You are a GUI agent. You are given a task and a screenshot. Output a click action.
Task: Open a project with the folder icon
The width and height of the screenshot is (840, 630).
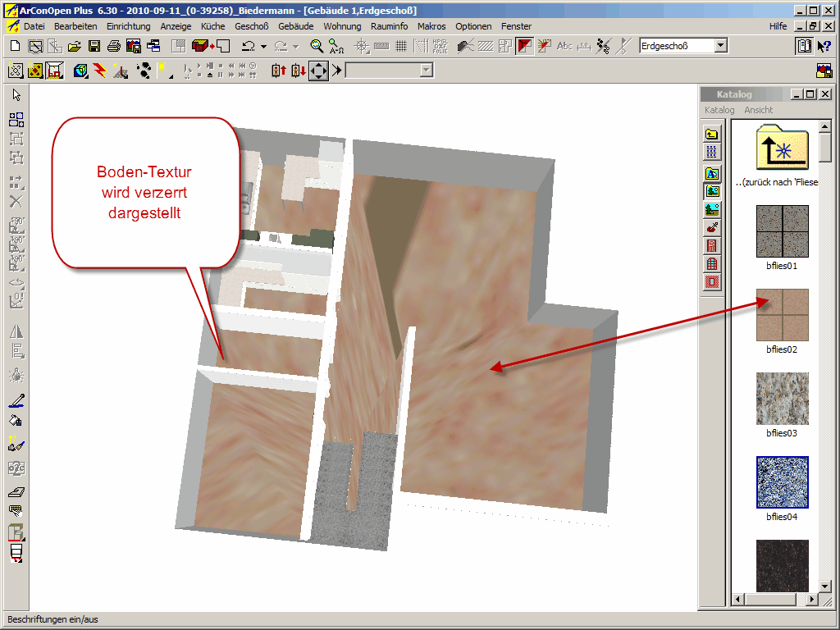pyautogui.click(x=74, y=46)
